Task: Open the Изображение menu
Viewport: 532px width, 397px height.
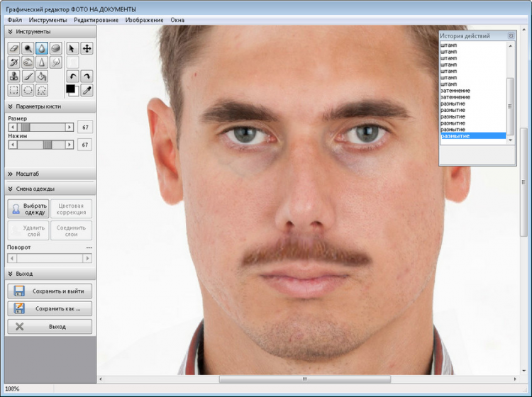Action: click(x=144, y=20)
